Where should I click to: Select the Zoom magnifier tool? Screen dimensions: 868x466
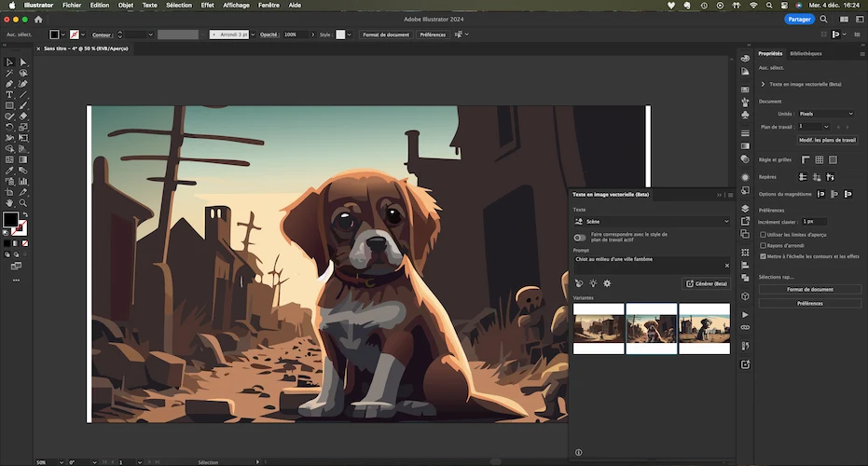click(x=23, y=202)
